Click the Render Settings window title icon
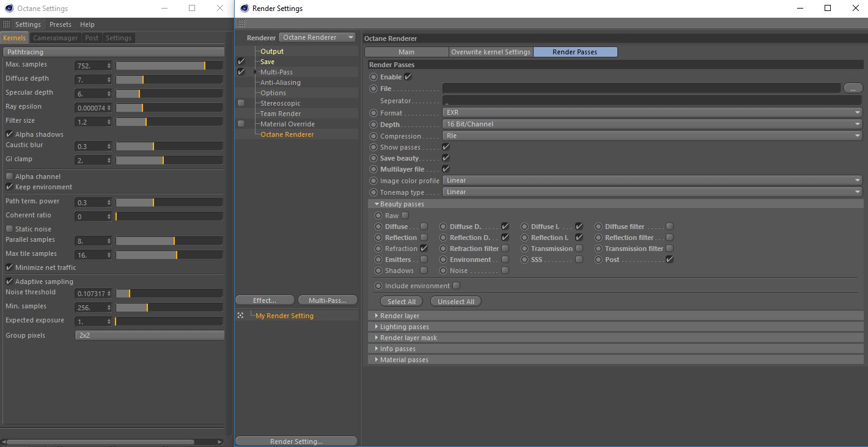The image size is (868, 447). coord(245,9)
